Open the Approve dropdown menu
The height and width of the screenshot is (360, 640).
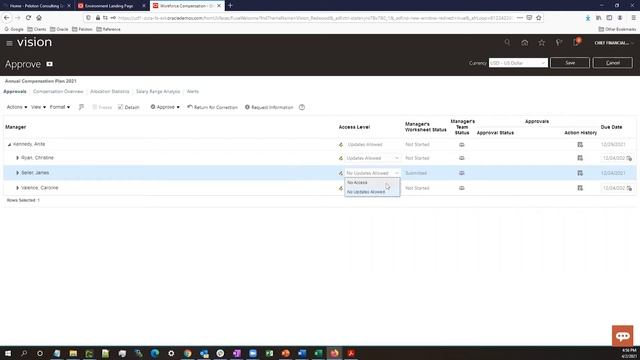[165, 107]
